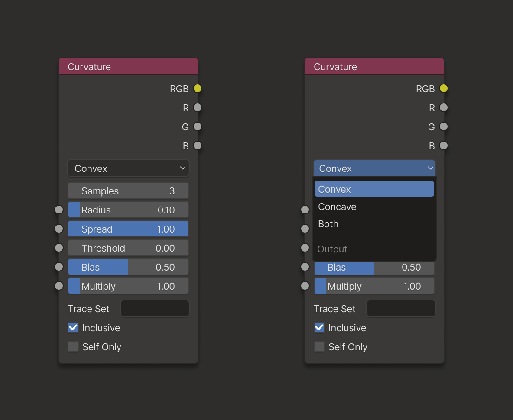Click the Threshold value field on left node
This screenshot has width=513, height=420.
pos(128,248)
